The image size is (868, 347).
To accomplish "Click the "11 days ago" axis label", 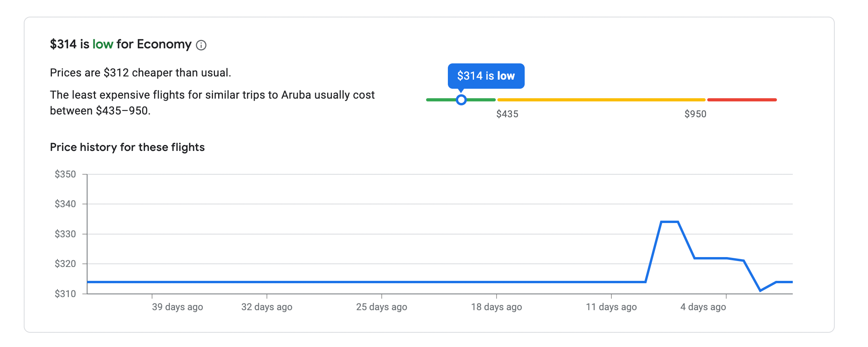I will tap(611, 307).
